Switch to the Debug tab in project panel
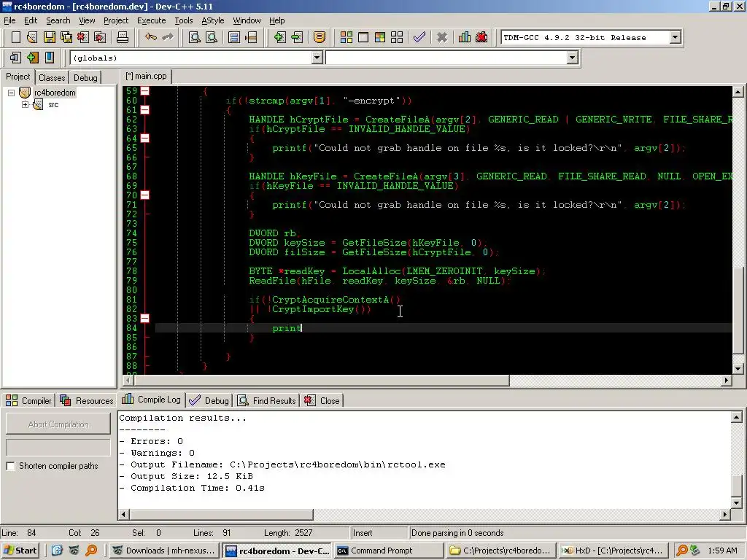Viewport: 747px width, 560px height. [x=85, y=77]
